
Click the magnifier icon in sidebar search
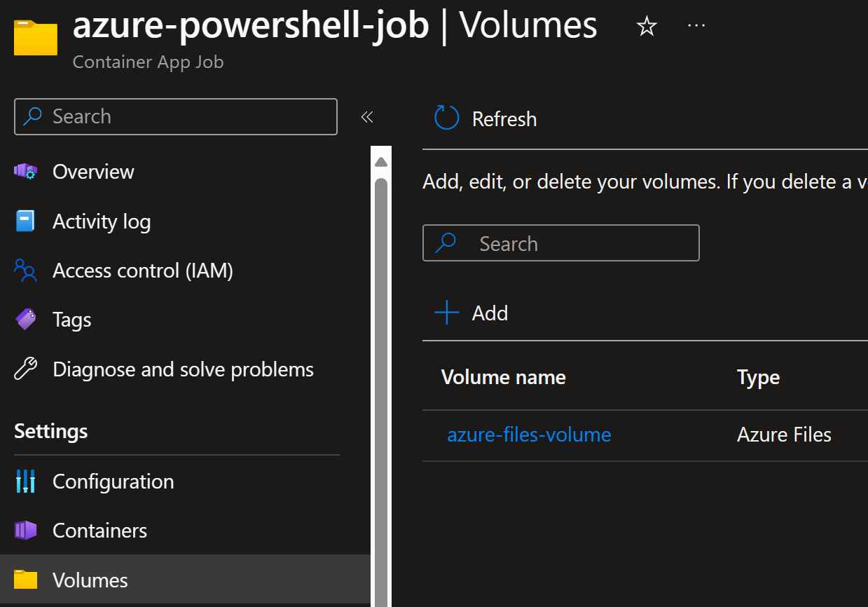[32, 116]
